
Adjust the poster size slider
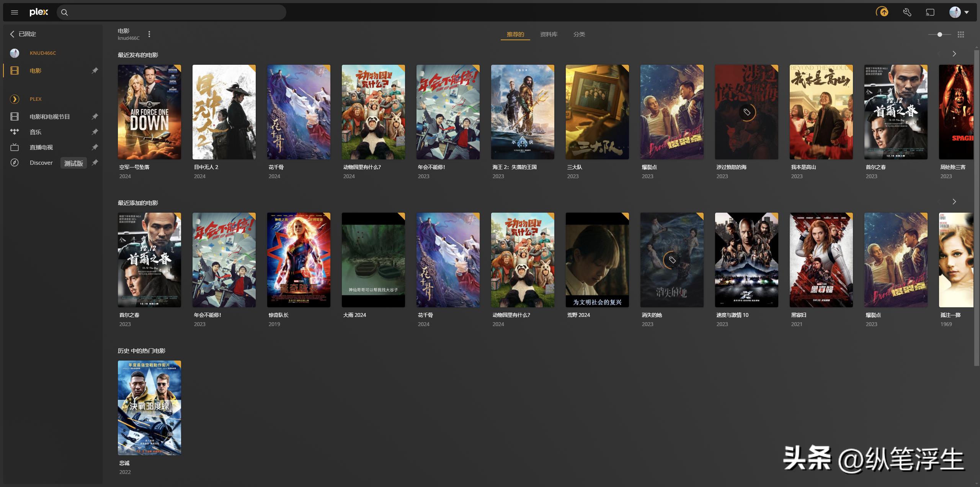coord(940,34)
